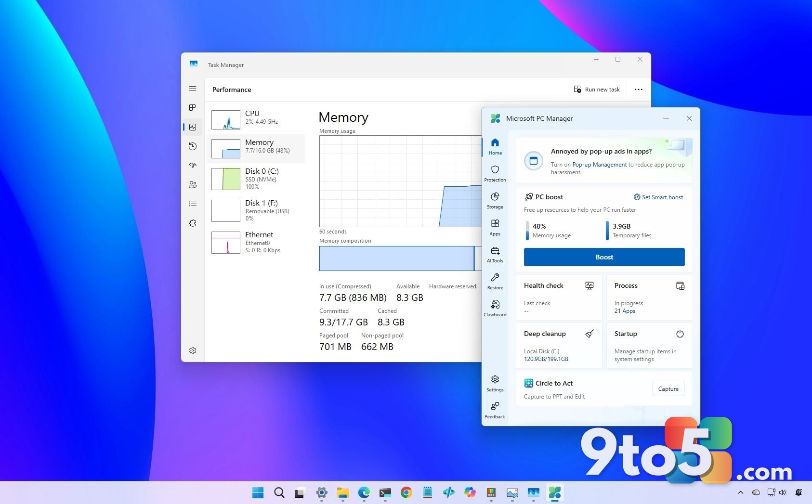Click the Memory usage graph

click(400, 181)
